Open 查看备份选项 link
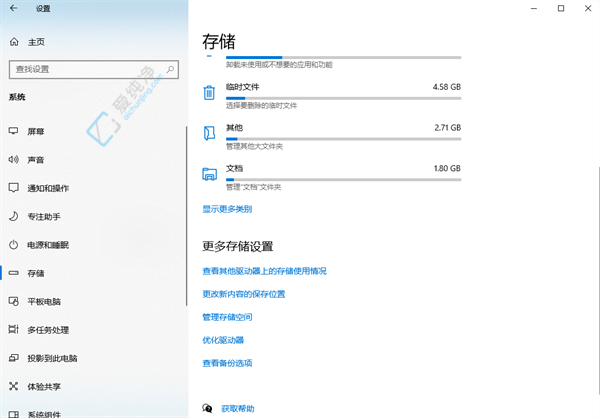Viewport: 600px width, 418px height. pyautogui.click(x=227, y=363)
